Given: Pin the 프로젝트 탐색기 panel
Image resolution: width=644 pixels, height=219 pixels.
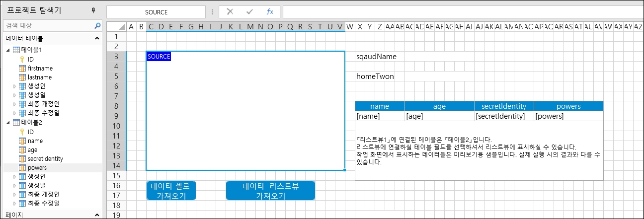Looking at the screenshot, I should coord(93,10).
